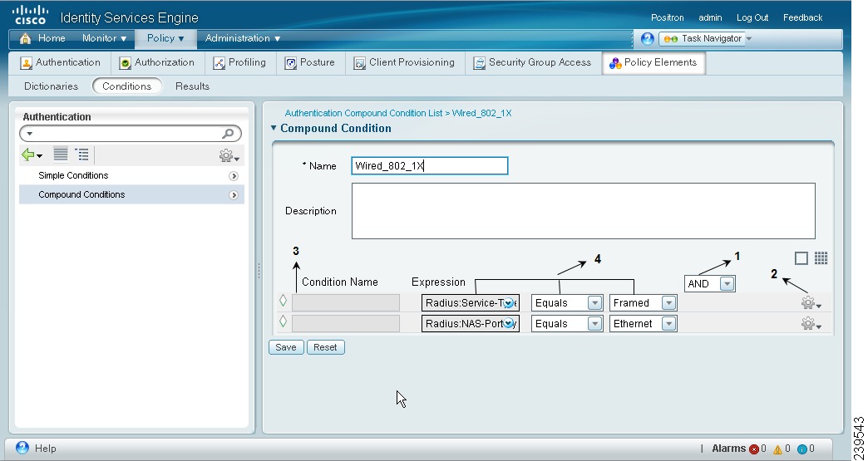This screenshot has height=461, width=868.
Task: Click the blue help question mark icon
Action: (x=647, y=39)
